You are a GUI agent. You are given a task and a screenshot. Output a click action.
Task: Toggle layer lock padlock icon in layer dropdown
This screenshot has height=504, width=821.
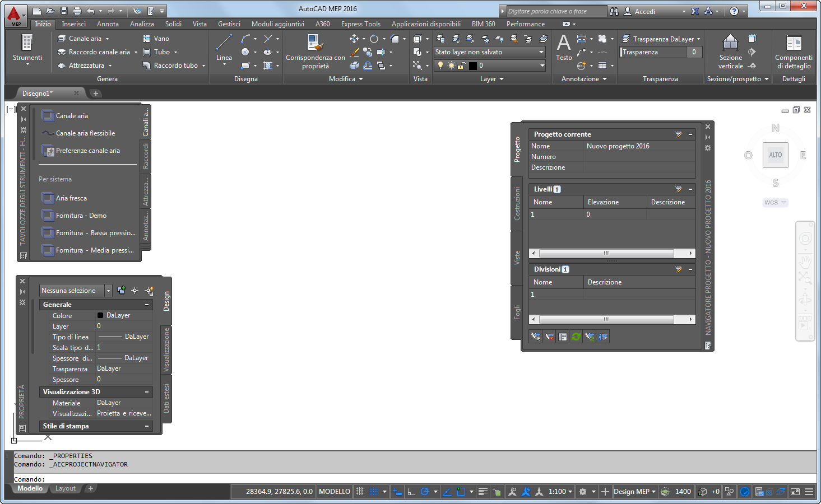[x=461, y=66]
